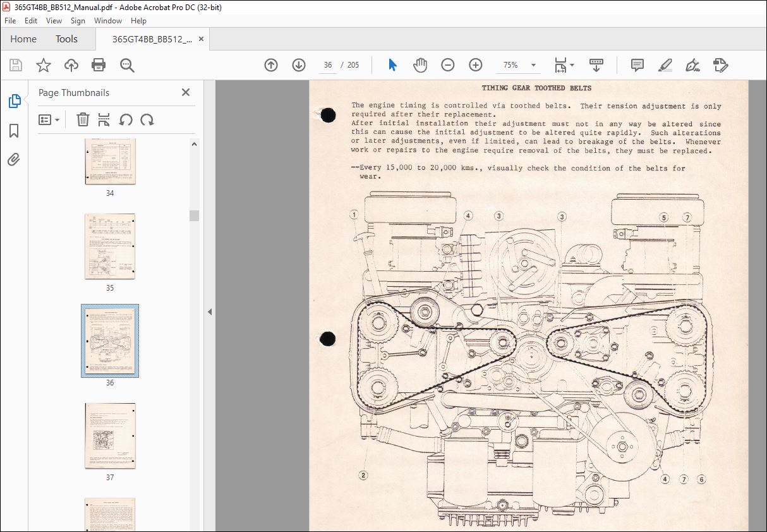Choose the arrow Selection tool
Image resolution: width=767 pixels, height=532 pixels.
[x=392, y=65]
